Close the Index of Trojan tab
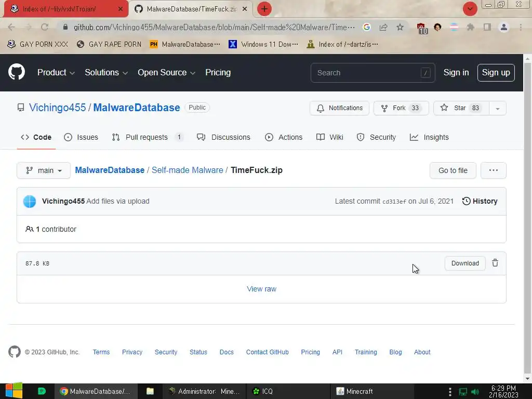532x399 pixels. (x=120, y=9)
